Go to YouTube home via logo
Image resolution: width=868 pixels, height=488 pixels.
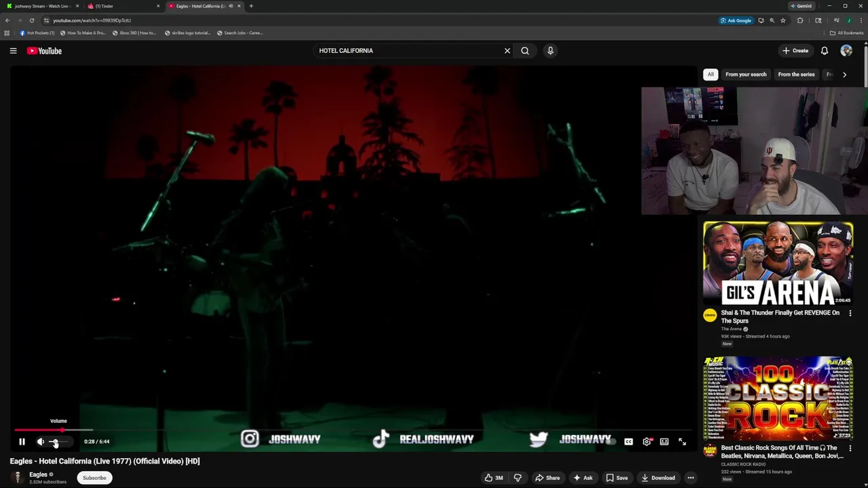pos(44,51)
